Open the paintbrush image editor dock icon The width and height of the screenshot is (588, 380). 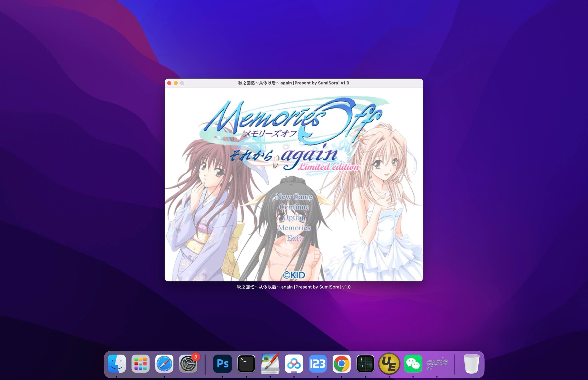click(270, 364)
